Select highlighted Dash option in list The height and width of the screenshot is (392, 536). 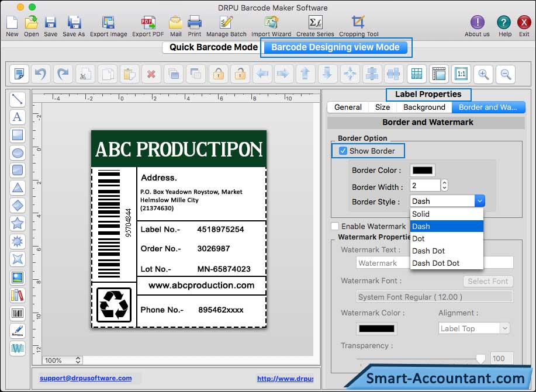pyautogui.click(x=447, y=226)
